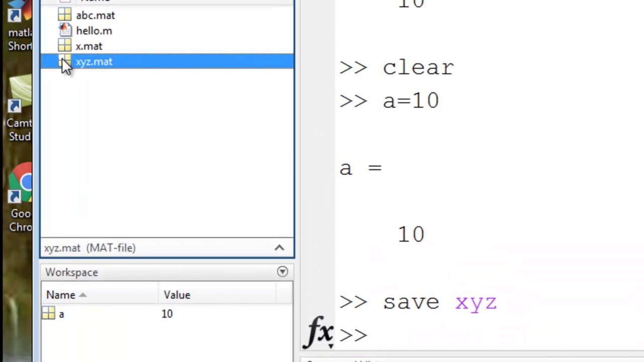Screen dimensions: 644x362
Task: Click the matlab desktop shortcut icon
Action: [19, 25]
